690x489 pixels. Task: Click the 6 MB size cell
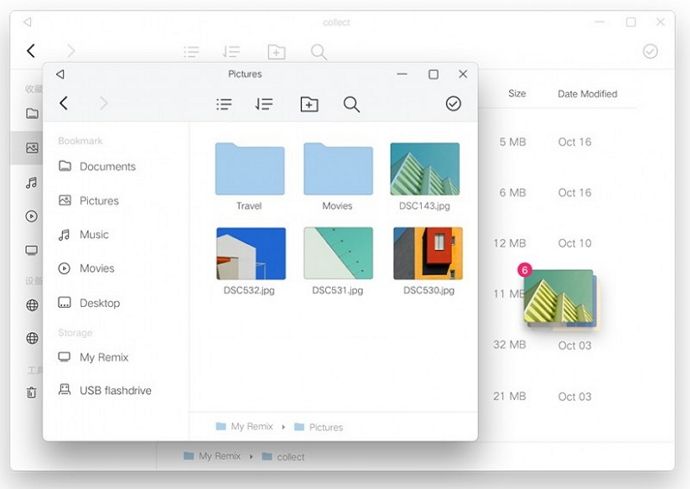pos(513,193)
